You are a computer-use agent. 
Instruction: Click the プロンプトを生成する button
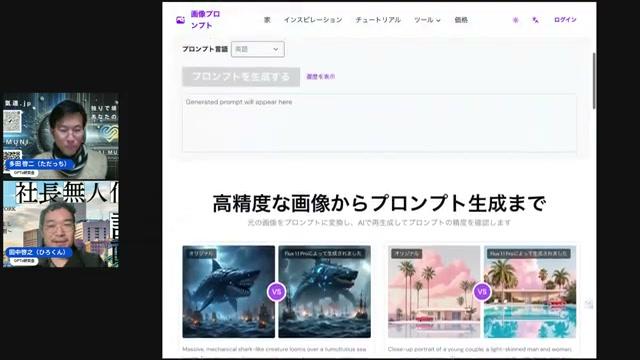[241, 77]
